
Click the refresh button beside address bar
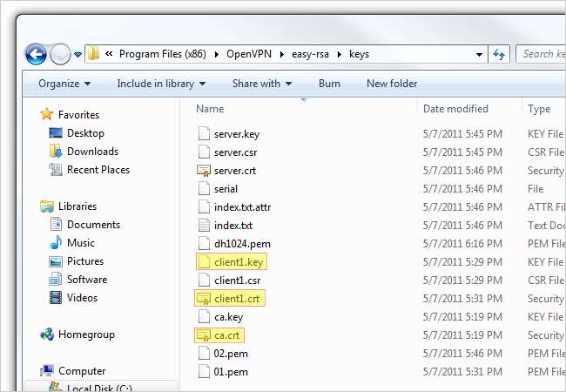(x=499, y=54)
